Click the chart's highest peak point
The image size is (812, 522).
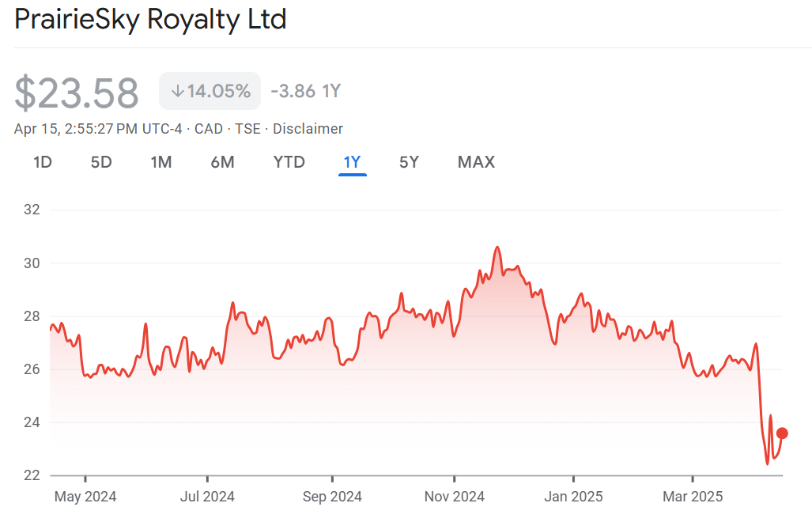pyautogui.click(x=497, y=248)
